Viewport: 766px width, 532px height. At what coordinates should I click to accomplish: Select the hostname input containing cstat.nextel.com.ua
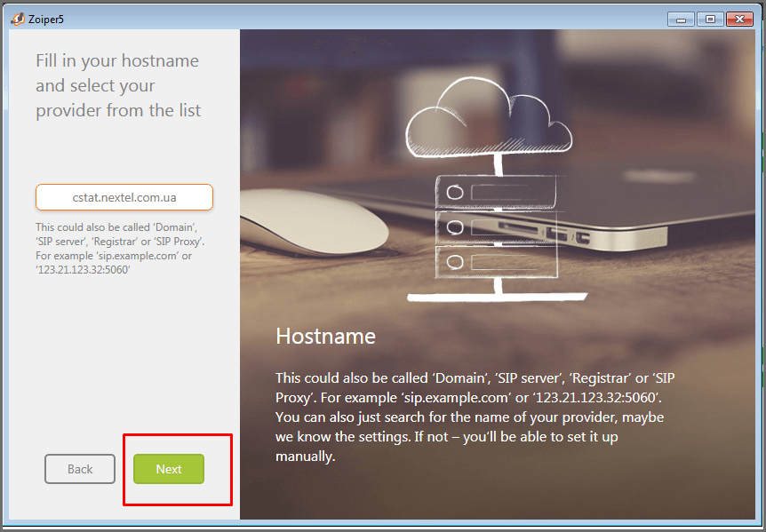[124, 197]
